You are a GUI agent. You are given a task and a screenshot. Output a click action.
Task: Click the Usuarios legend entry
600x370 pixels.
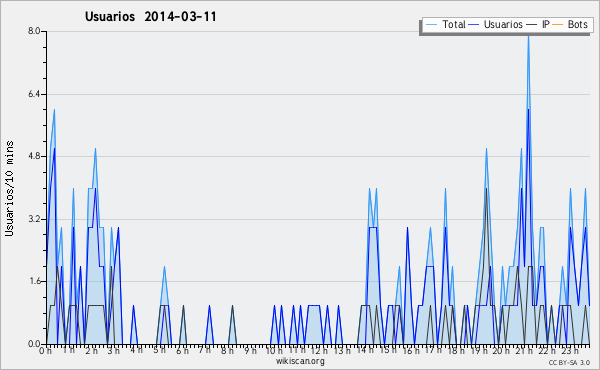click(x=496, y=24)
